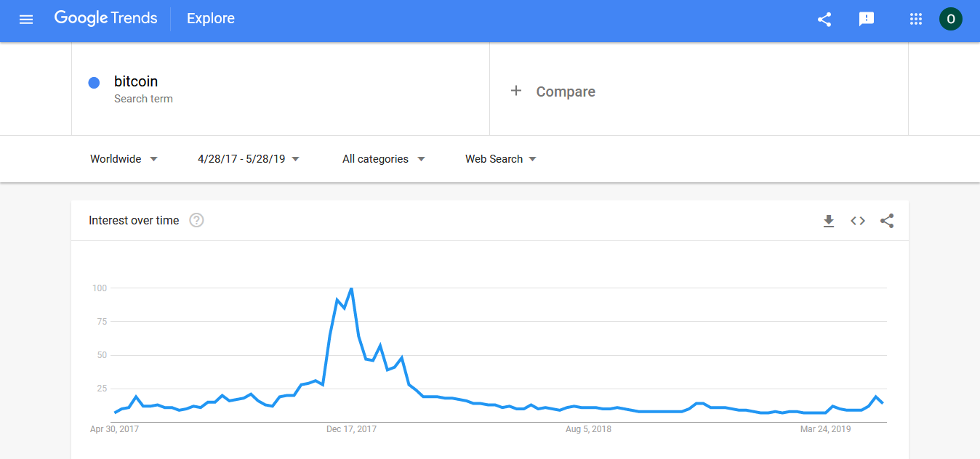Expand the All categories dropdown
The image size is (980, 459).
382,158
